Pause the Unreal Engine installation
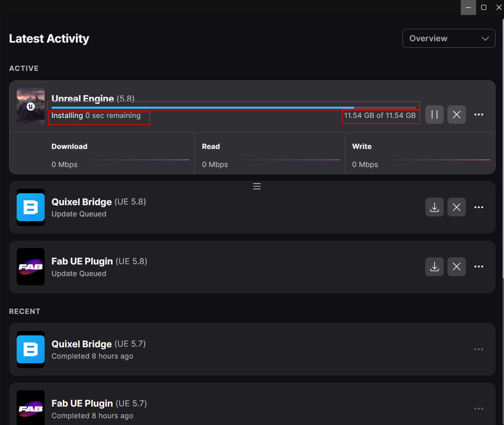Image resolution: width=504 pixels, height=425 pixels. click(435, 115)
